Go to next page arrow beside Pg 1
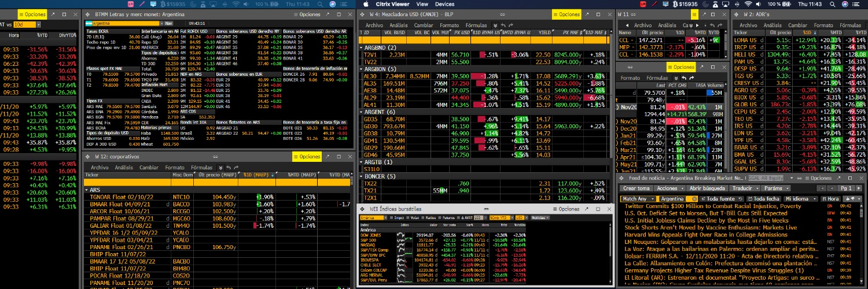This screenshot has width=868, height=289. tap(860, 188)
